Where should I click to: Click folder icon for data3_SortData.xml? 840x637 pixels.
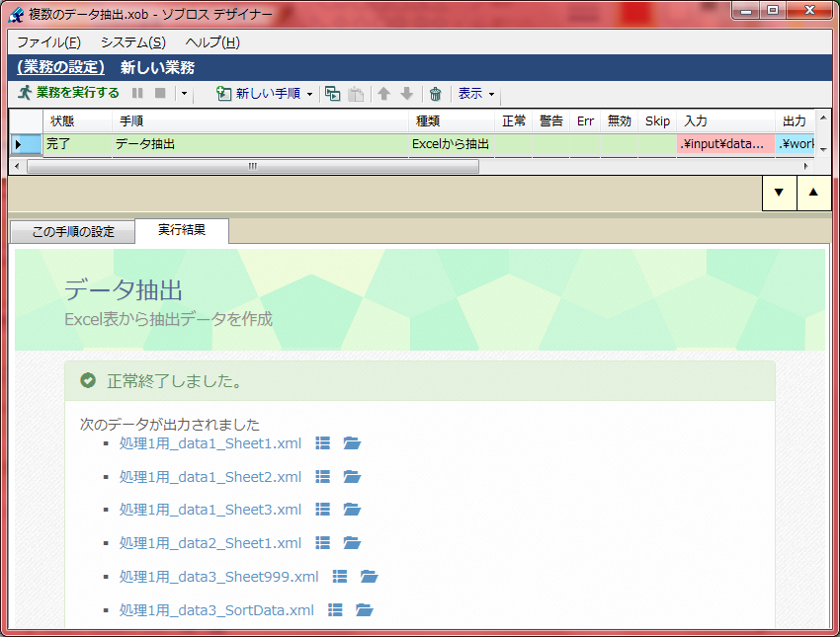pyautogui.click(x=365, y=609)
